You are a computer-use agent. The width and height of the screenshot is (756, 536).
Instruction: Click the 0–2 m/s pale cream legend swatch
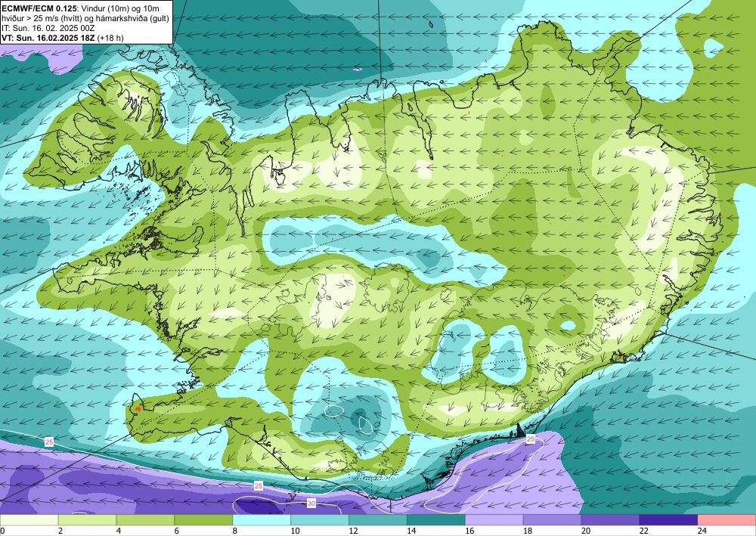coord(29,520)
